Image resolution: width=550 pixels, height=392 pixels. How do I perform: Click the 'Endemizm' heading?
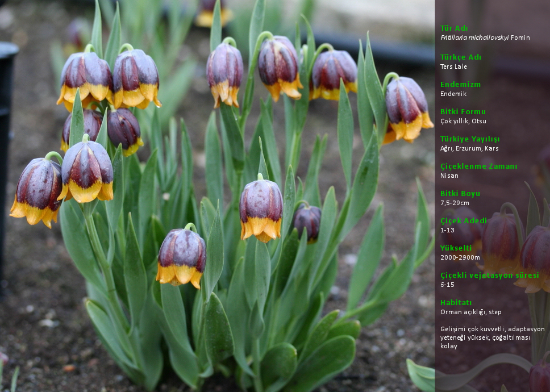(x=460, y=84)
